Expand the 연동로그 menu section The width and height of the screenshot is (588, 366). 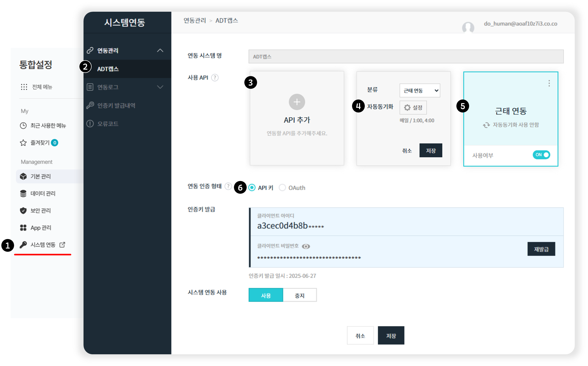pyautogui.click(x=160, y=87)
